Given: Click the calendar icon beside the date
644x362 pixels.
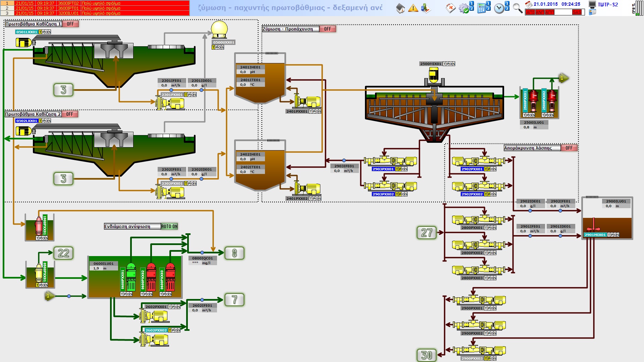Looking at the screenshot, I should click(529, 4).
